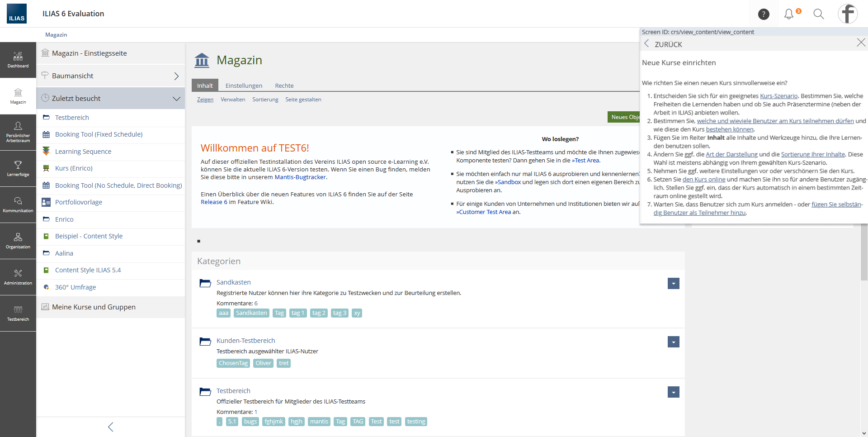Open Administration tools in the sidebar
The image size is (868, 437).
18,276
